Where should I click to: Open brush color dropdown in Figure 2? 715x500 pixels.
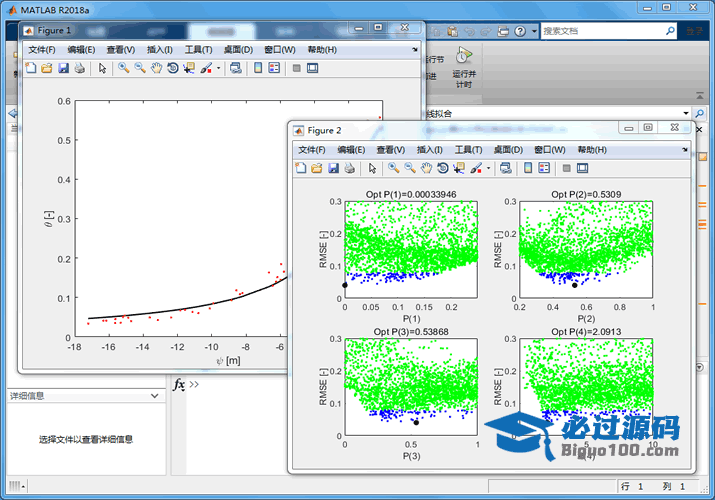pos(488,168)
